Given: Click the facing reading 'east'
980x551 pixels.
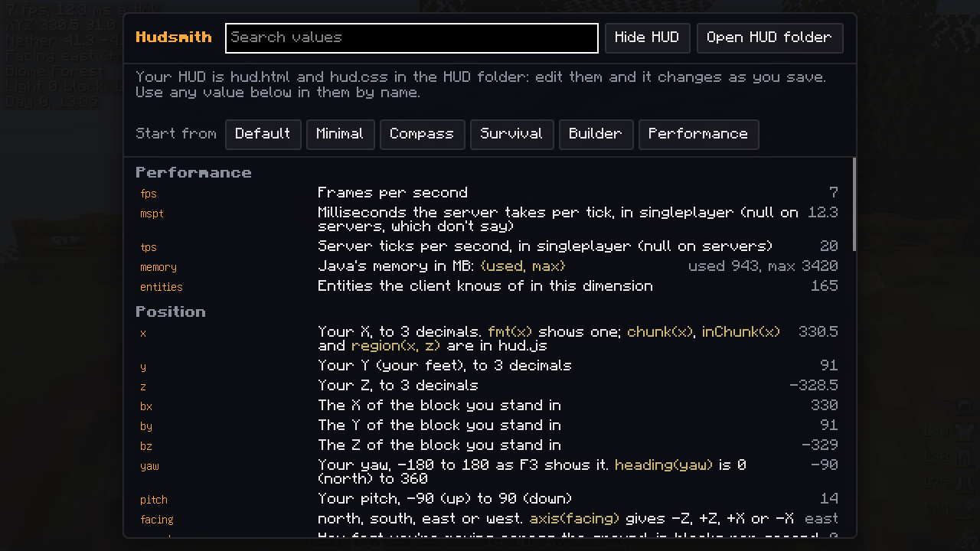Looking at the screenshot, I should 822,519.
